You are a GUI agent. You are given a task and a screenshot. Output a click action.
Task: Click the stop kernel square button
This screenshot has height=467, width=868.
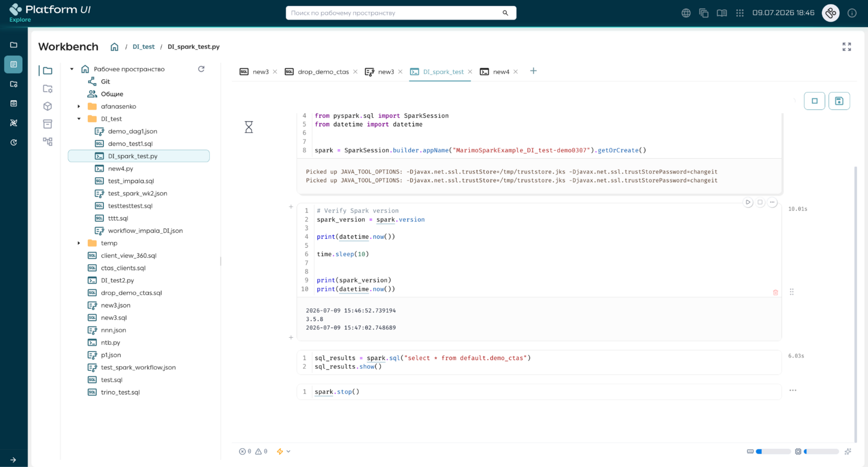(x=814, y=101)
